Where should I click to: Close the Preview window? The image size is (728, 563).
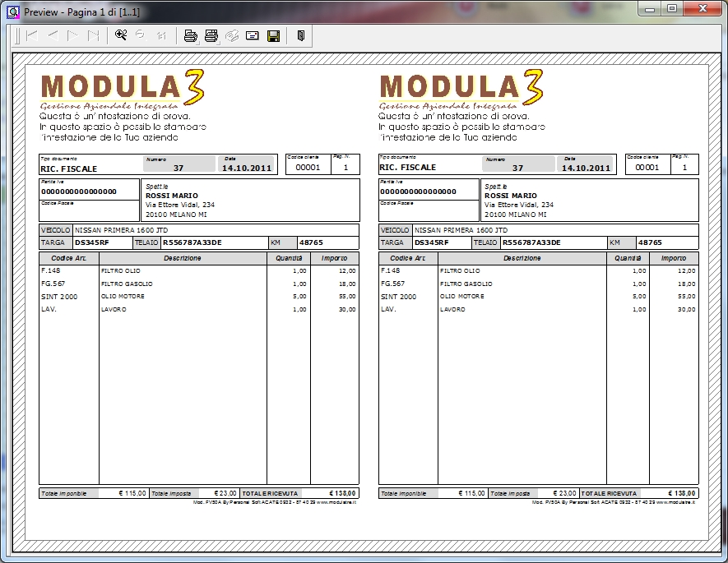[x=702, y=8]
